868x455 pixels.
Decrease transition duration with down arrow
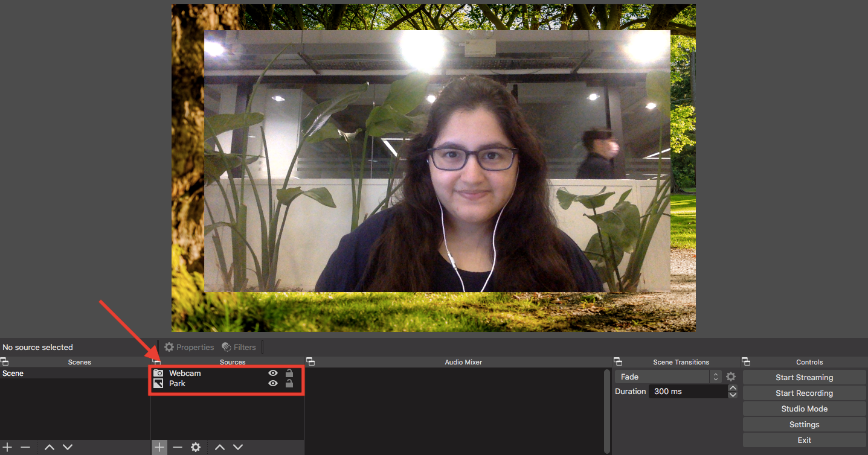point(733,395)
